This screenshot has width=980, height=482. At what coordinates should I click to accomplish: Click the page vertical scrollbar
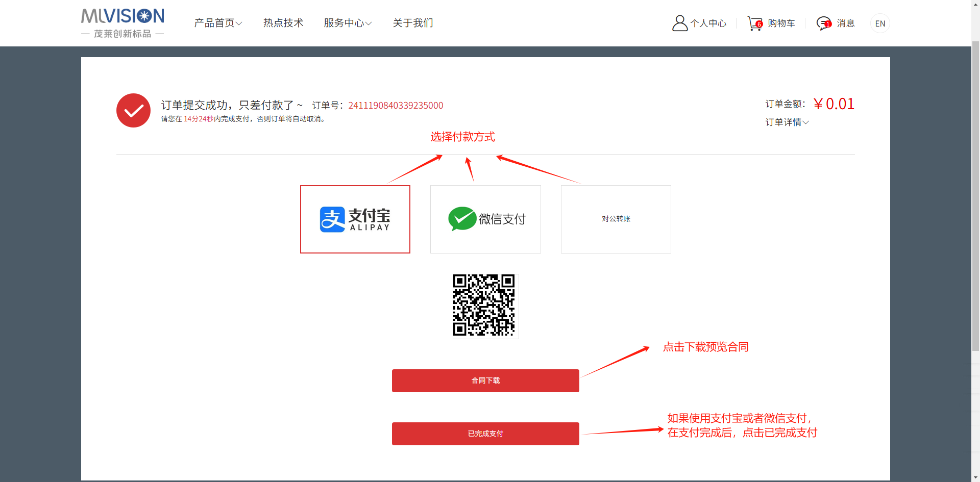click(975, 196)
